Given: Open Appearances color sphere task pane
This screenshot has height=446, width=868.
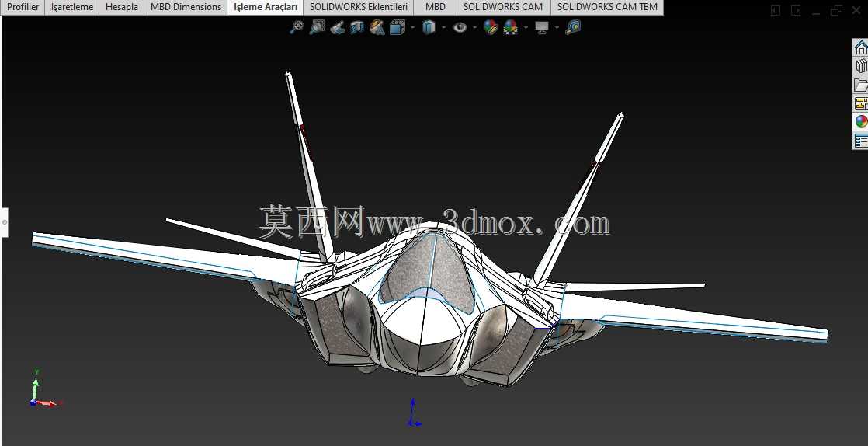Looking at the screenshot, I should pos(860,121).
